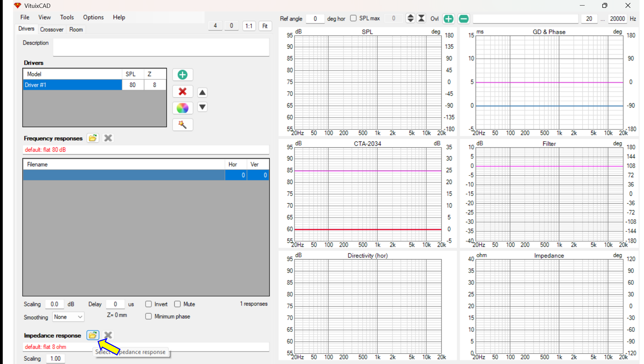Image resolution: width=644 pixels, height=364 pixels.
Task: Click the Model column header
Action: (72, 74)
